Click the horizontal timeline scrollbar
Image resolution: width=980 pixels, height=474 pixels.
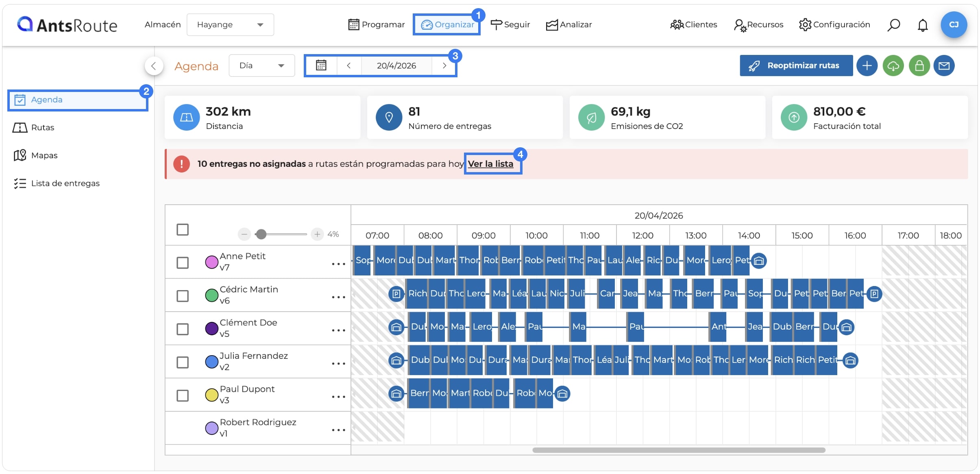click(x=679, y=450)
